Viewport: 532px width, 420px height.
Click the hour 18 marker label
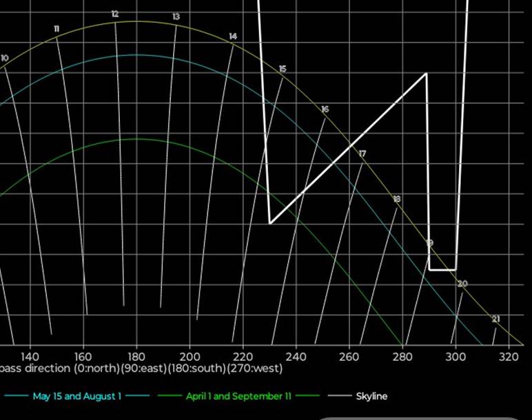click(x=396, y=199)
